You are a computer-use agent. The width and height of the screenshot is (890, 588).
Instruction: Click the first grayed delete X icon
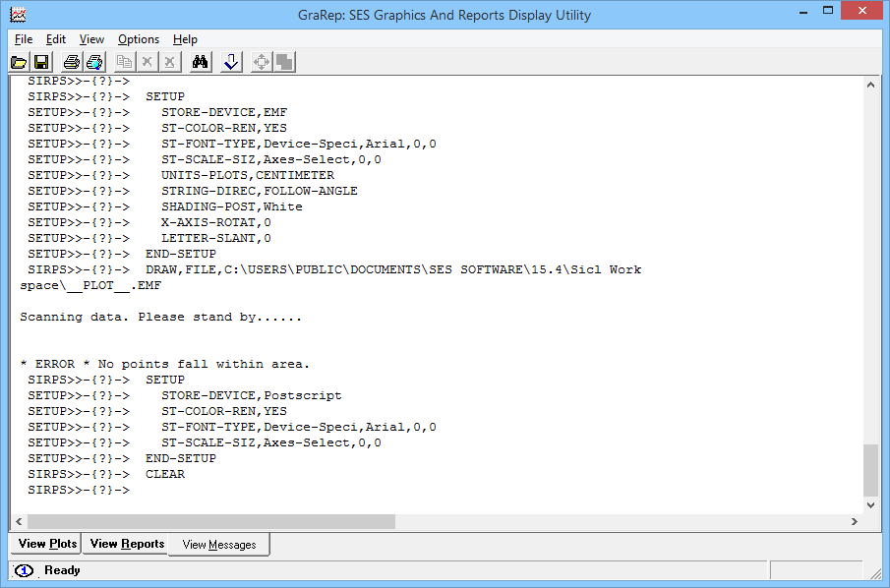tap(148, 62)
